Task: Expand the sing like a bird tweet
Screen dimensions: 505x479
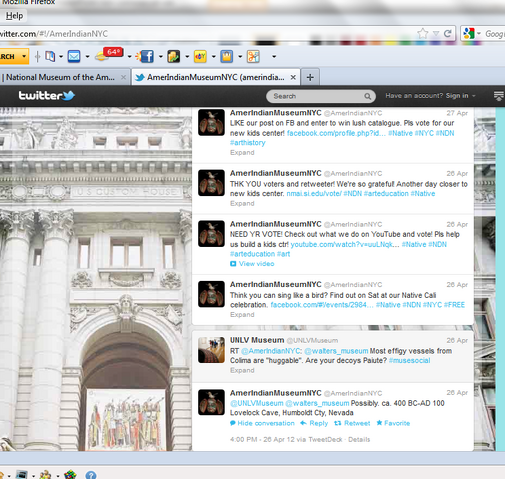Action: tap(242, 315)
